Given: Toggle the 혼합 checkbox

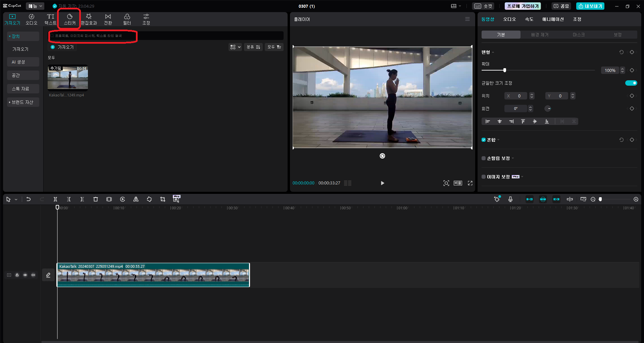Looking at the screenshot, I should click(484, 140).
